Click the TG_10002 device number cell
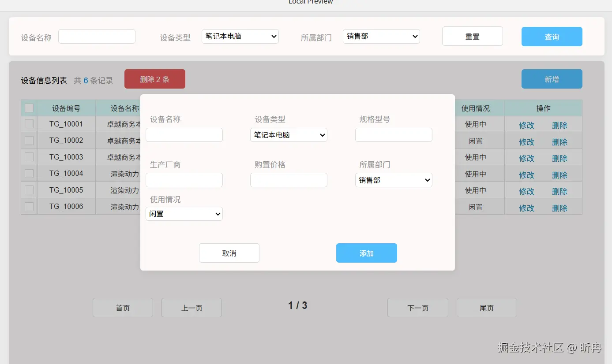612x364 pixels. [66, 141]
